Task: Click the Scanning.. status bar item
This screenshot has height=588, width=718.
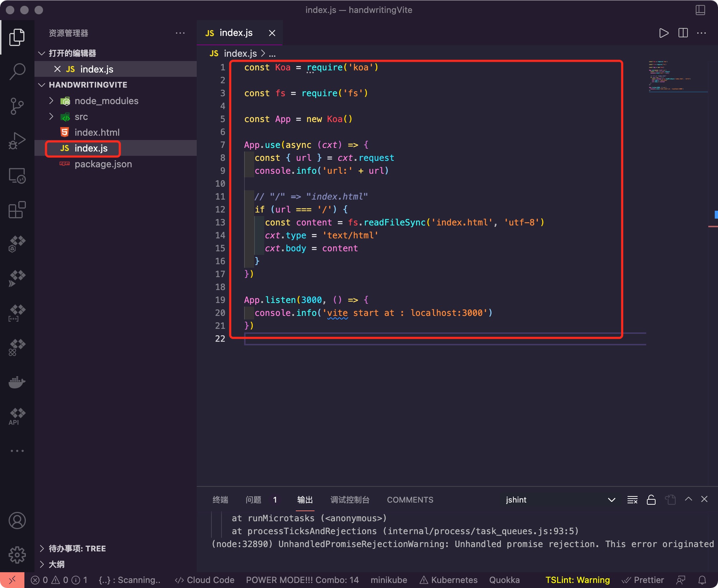Action: [129, 580]
